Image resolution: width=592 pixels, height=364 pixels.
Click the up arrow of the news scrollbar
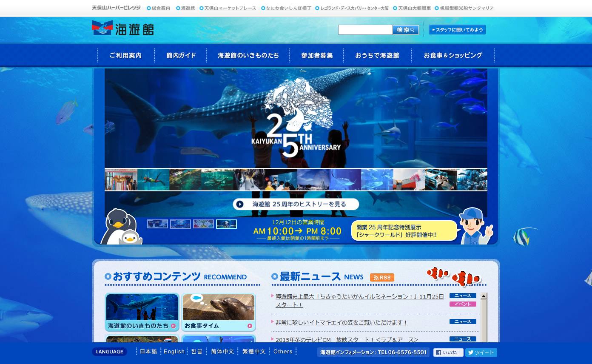click(484, 296)
